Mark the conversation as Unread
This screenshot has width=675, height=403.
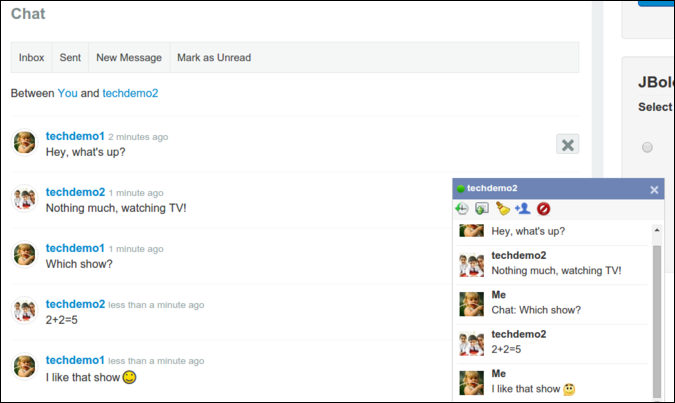[x=214, y=58]
